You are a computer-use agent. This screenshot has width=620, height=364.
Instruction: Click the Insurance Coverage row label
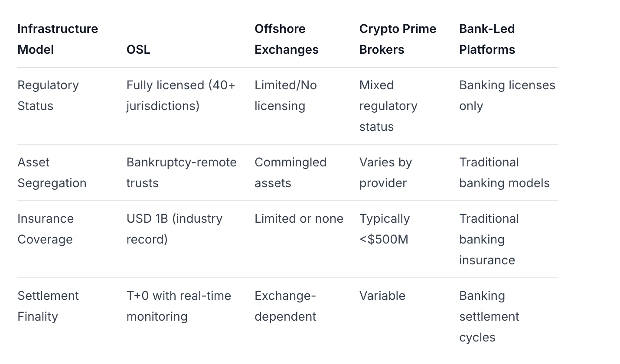point(46,229)
